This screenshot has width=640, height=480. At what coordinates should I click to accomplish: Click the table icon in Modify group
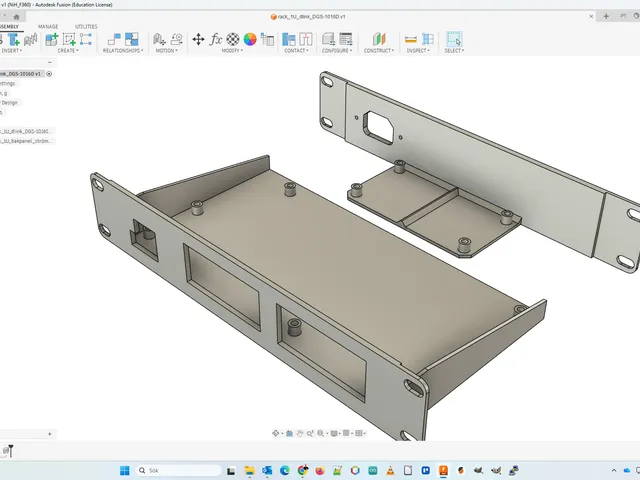[x=267, y=40]
